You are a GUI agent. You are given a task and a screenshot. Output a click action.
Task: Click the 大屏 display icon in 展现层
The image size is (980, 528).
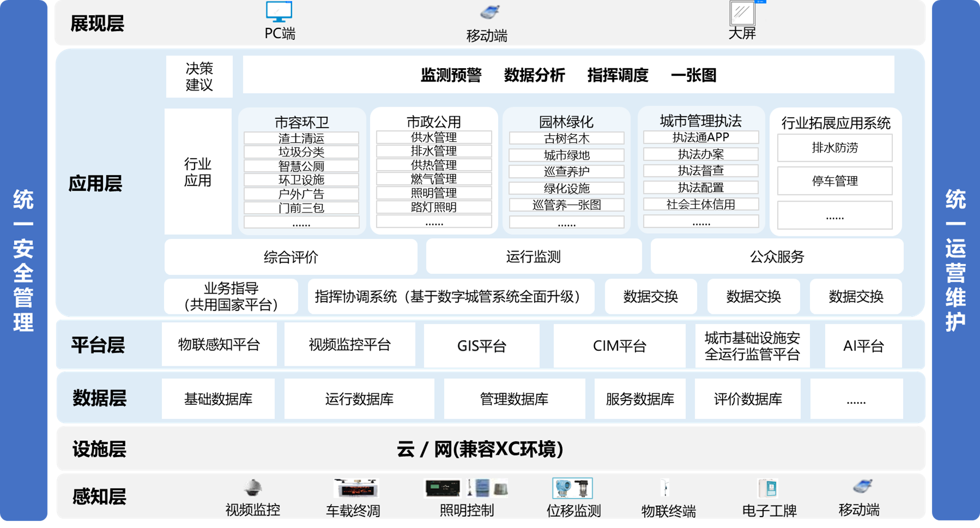[742, 13]
